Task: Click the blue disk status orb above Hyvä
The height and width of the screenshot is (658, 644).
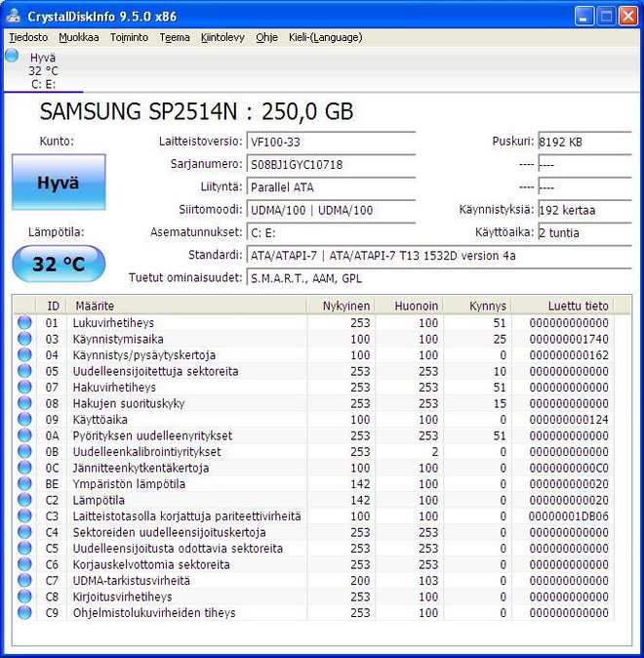Action: tap(12, 56)
